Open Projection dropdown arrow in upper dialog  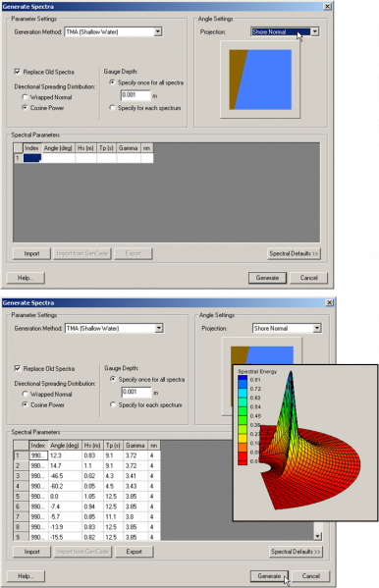315,31
